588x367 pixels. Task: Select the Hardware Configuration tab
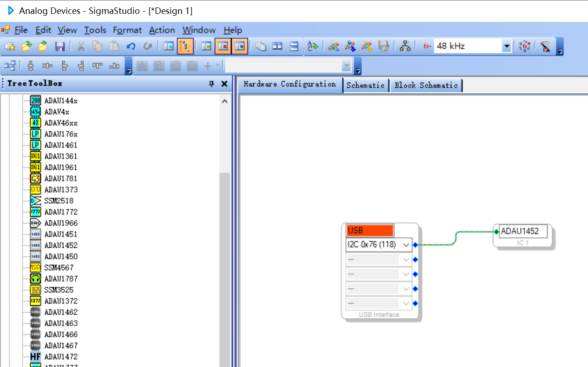pos(290,84)
